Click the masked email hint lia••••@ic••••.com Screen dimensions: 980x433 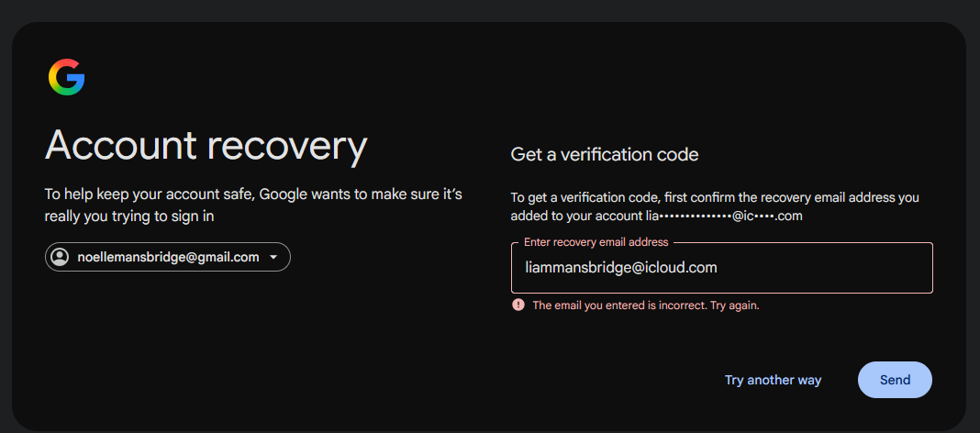(724, 216)
